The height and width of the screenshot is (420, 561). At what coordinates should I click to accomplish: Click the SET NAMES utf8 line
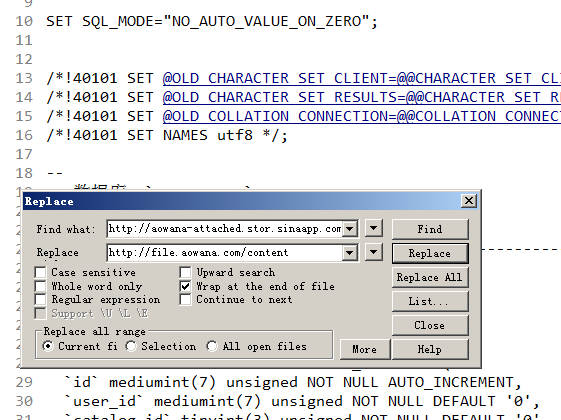click(167, 135)
